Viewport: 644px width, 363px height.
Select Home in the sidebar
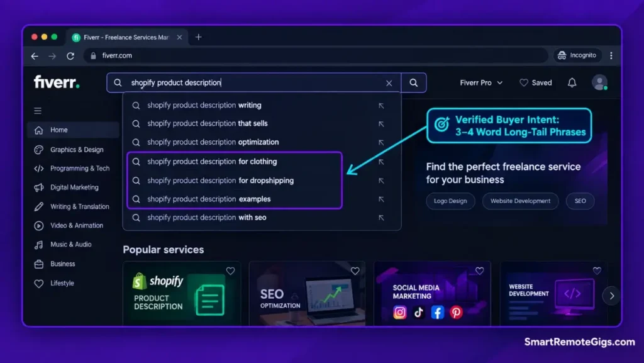click(73, 130)
